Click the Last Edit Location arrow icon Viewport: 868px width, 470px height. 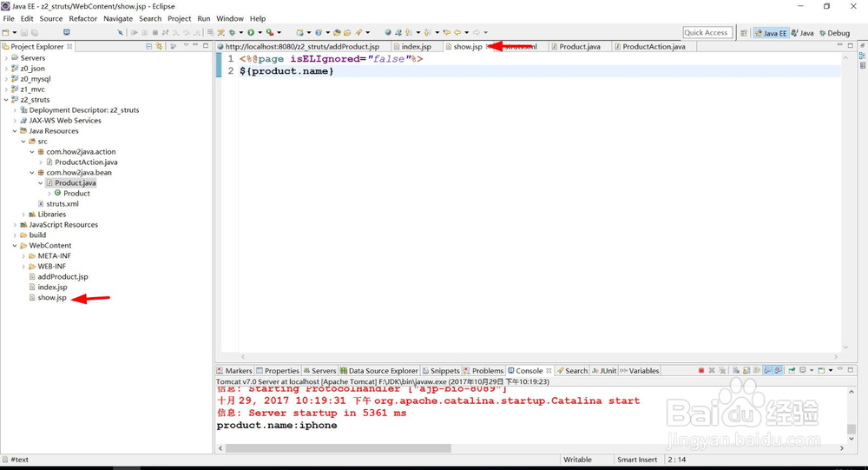point(446,32)
